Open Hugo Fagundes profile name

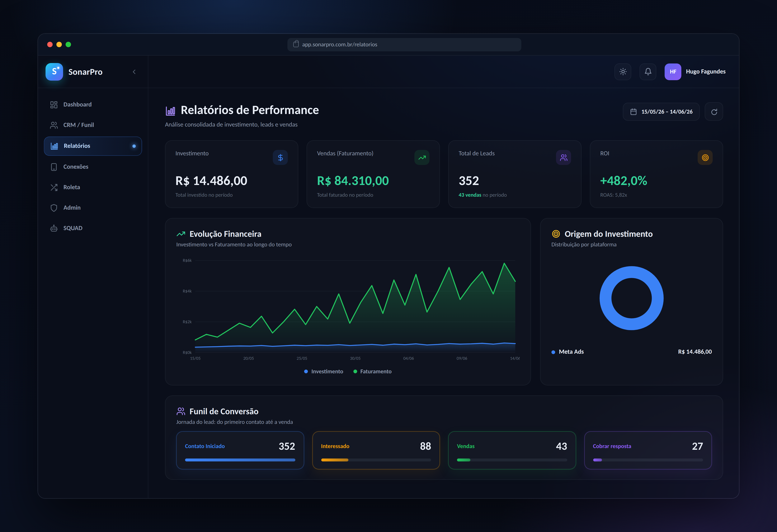pyautogui.click(x=705, y=72)
